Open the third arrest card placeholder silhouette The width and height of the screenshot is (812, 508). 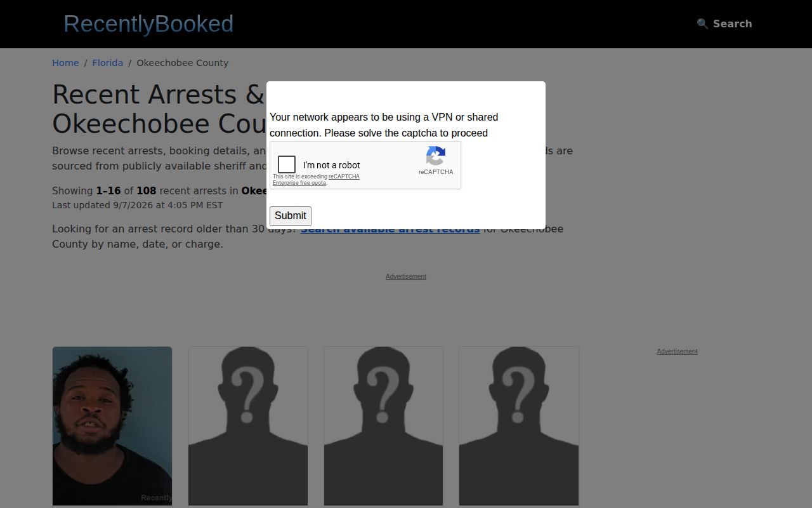pos(384,426)
